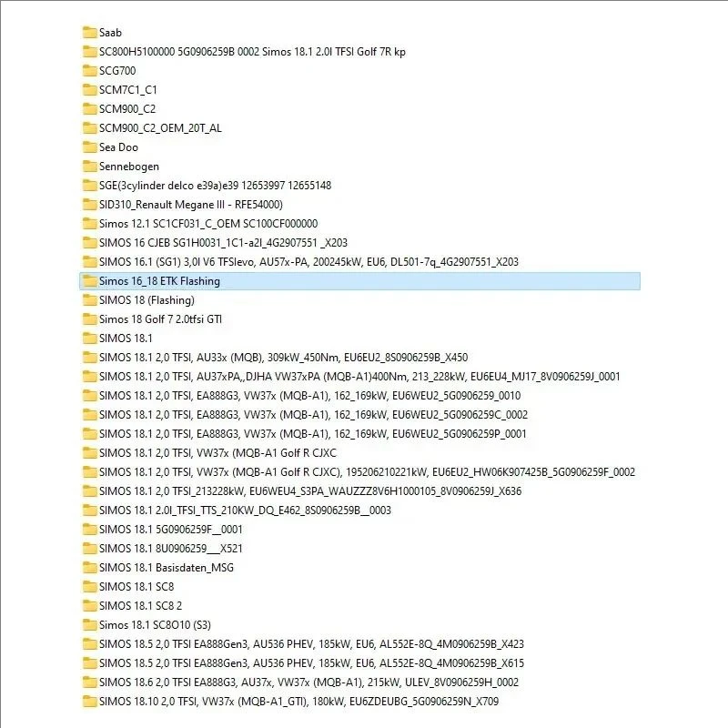Click the folder icon next to SIMOS 16 CJEB
The height and width of the screenshot is (728, 728).
point(89,242)
